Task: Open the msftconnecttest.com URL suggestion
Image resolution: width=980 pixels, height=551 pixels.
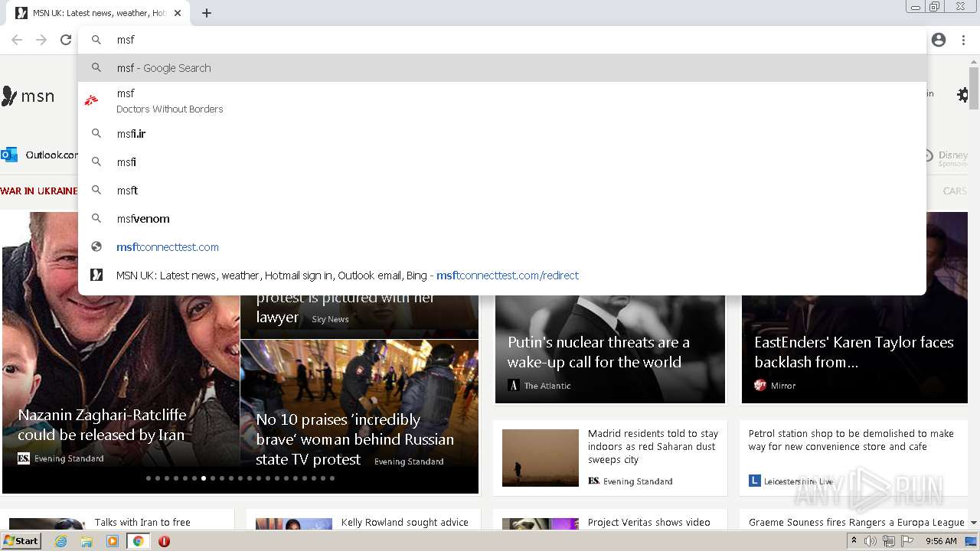Action: tap(501, 247)
